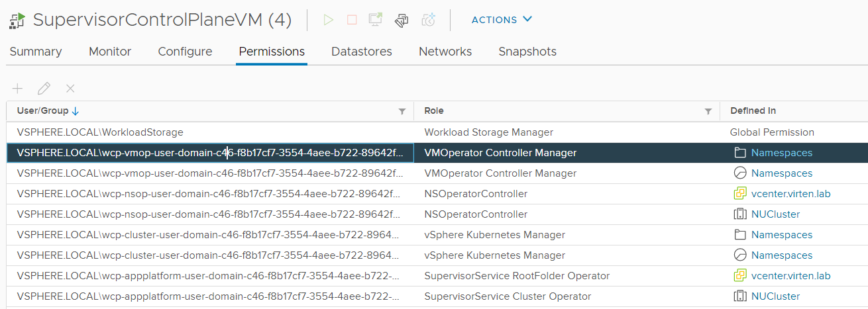Open the Role column filter
868x309 pixels.
pos(708,111)
